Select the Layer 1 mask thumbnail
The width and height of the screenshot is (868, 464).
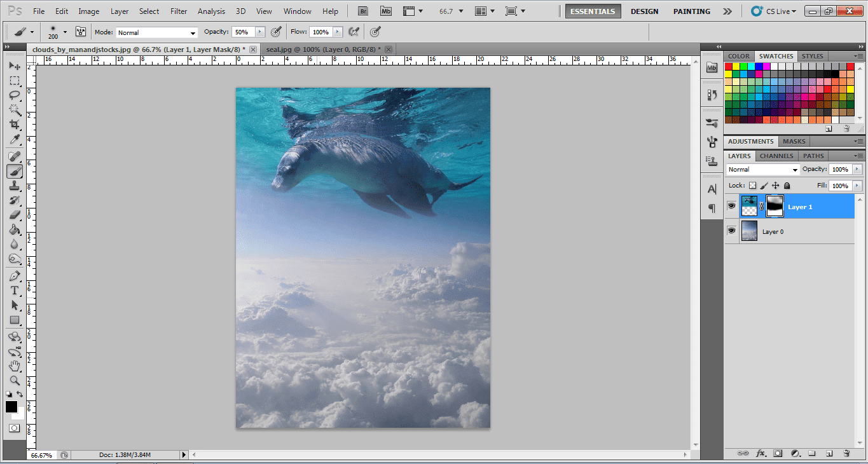(775, 207)
